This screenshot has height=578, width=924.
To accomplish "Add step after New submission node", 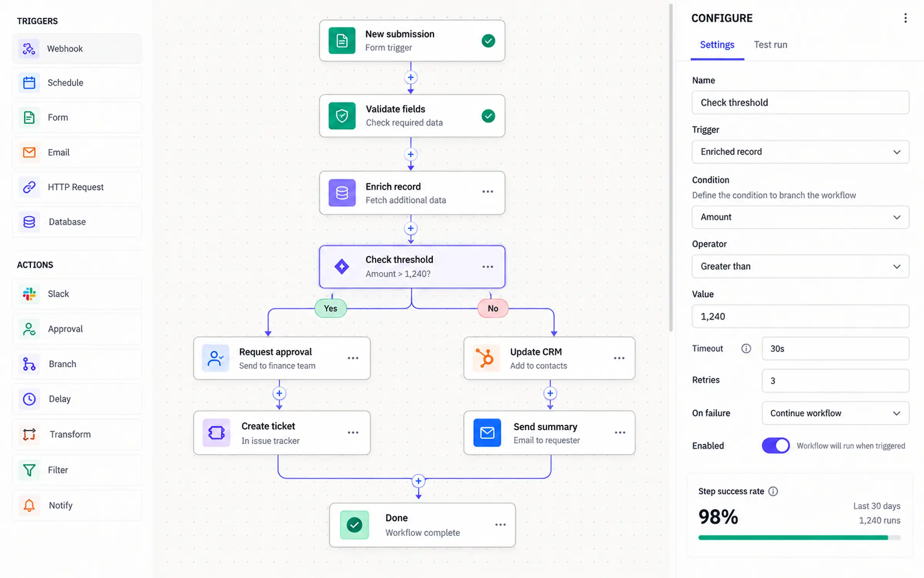I will pyautogui.click(x=411, y=77).
